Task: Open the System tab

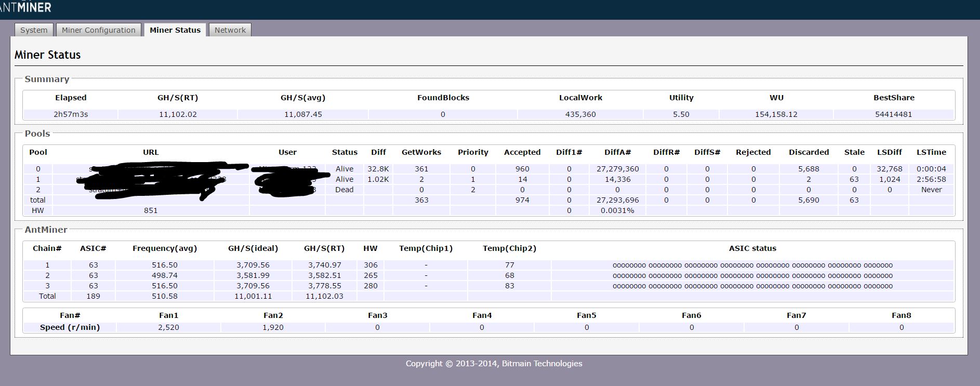Action: pos(34,30)
